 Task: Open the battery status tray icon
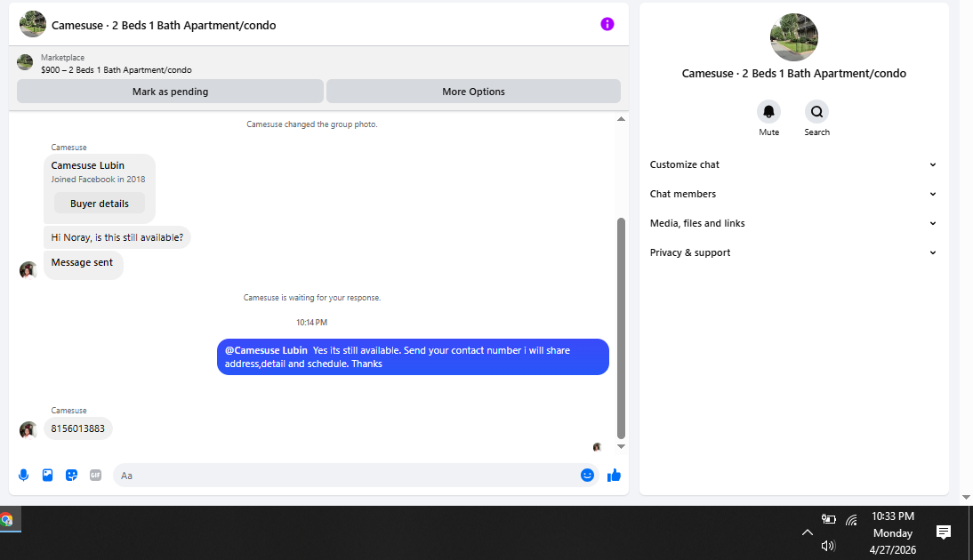(x=828, y=519)
